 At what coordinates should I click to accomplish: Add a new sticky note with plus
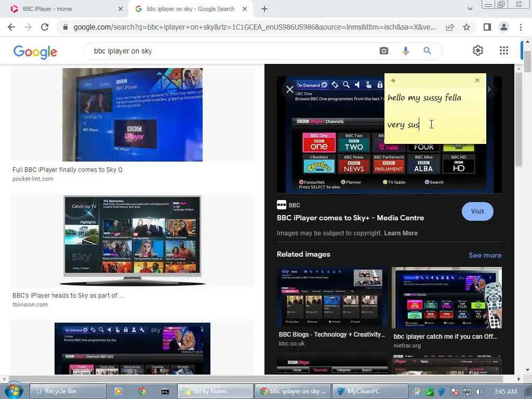pyautogui.click(x=393, y=81)
